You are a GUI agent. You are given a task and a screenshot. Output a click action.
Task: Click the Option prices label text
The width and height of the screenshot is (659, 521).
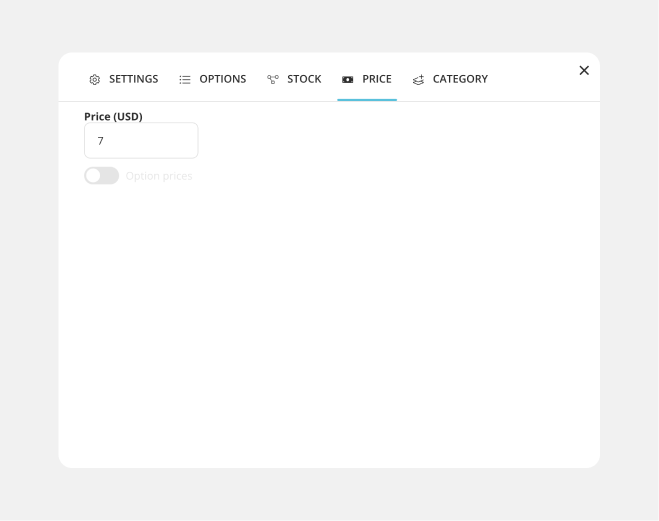click(x=159, y=176)
